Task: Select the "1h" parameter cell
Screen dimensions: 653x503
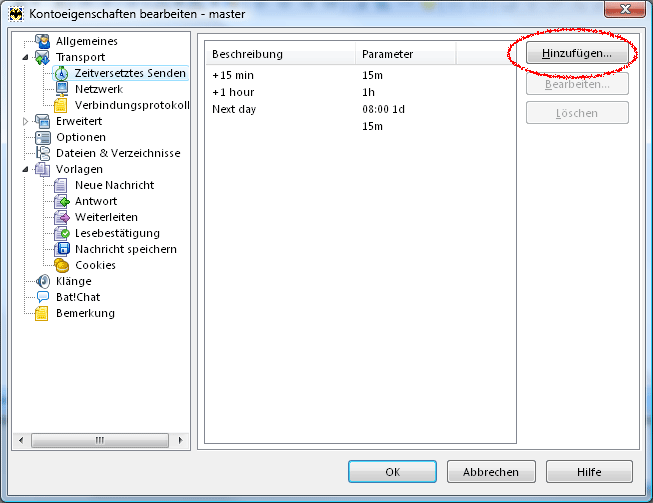Action: (x=368, y=92)
